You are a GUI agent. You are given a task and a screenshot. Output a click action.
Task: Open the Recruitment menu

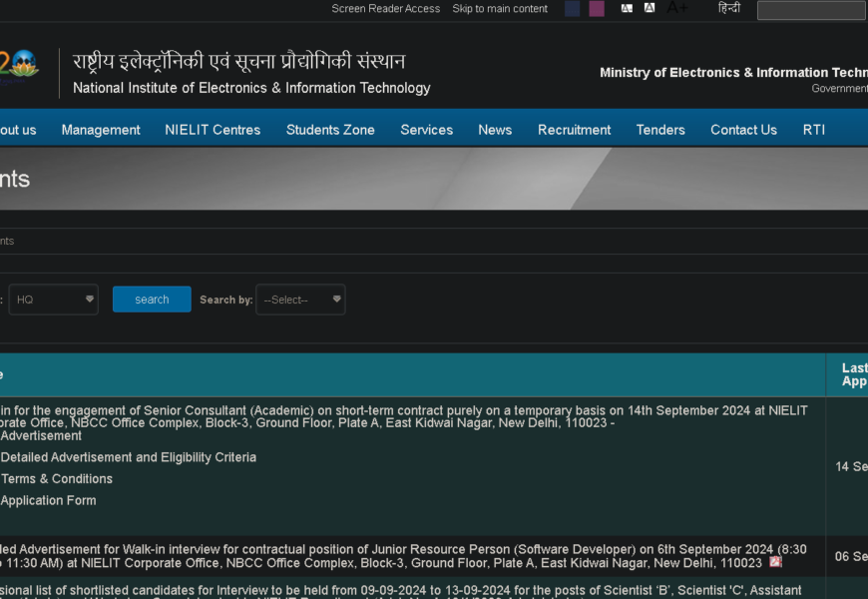[x=574, y=130]
